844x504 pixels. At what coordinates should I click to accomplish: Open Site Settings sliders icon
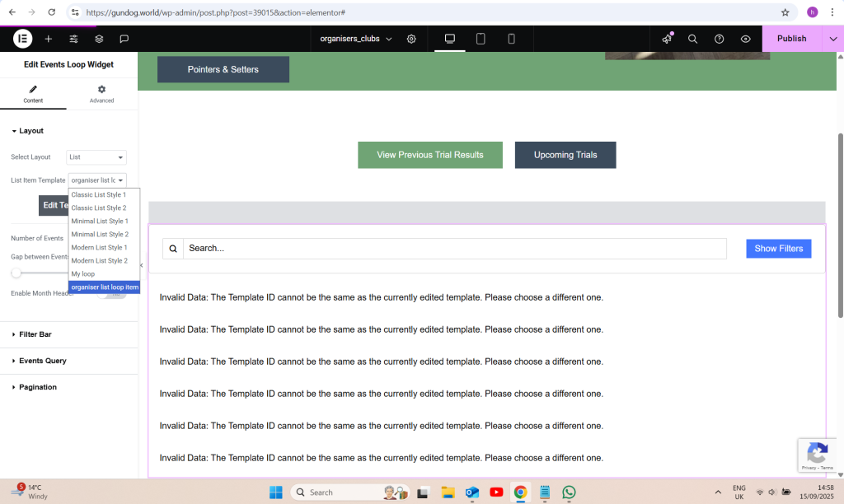point(73,39)
